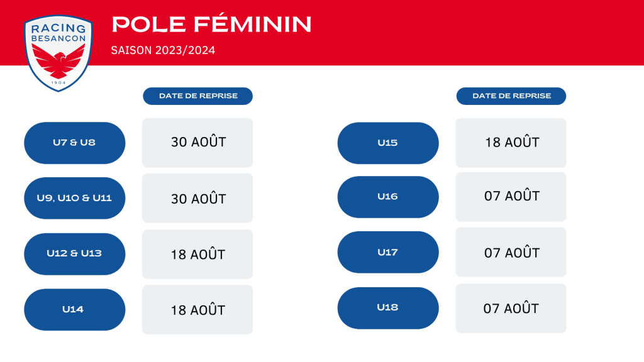The height and width of the screenshot is (362, 644).
Task: Select the U9, U10 & U11 pill
Action: [x=75, y=198]
